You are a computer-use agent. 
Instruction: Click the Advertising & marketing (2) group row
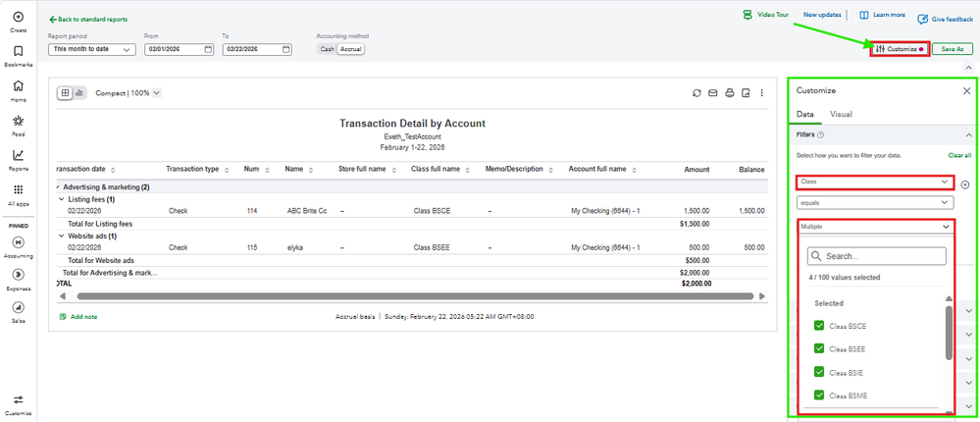click(412, 186)
